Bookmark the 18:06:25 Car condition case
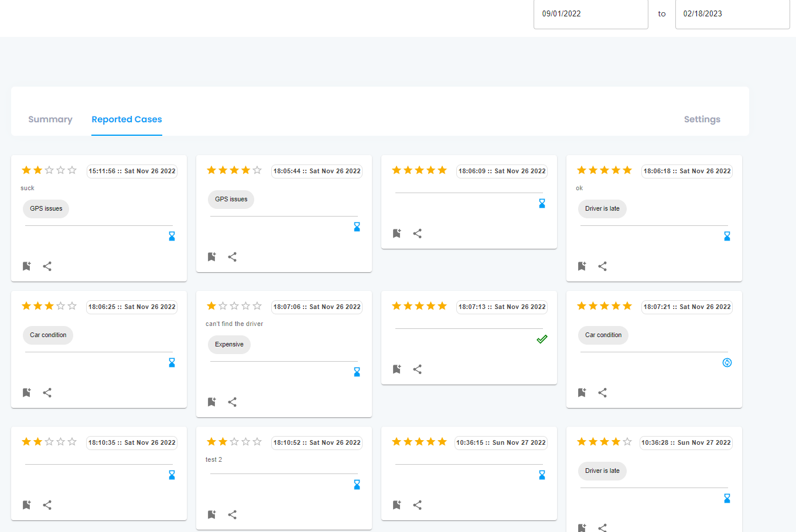This screenshot has height=532, width=796. click(26, 393)
